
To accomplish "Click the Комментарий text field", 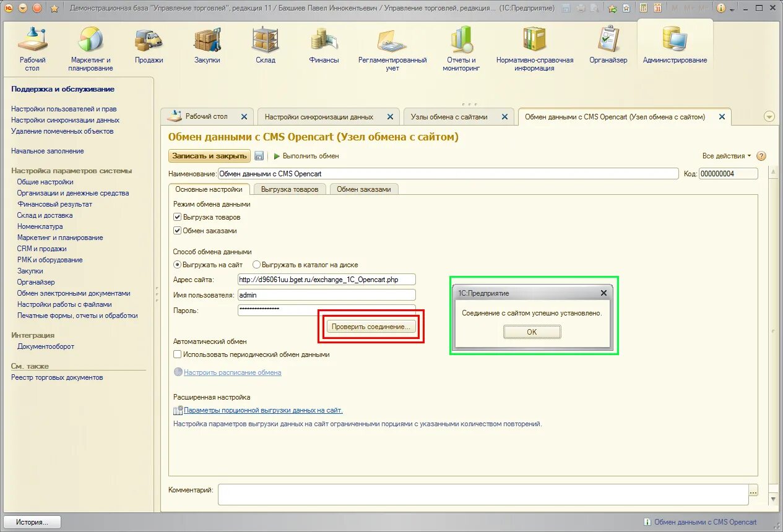I will click(x=483, y=494).
